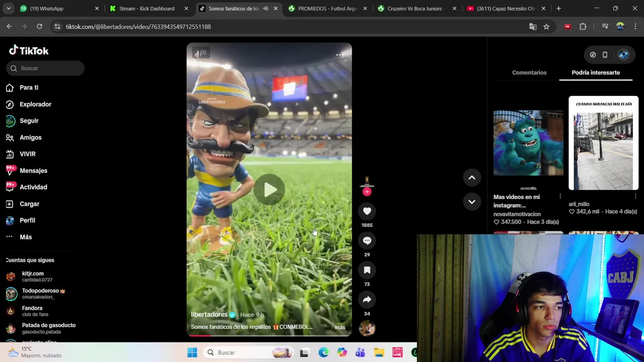The height and width of the screenshot is (362, 644).
Task: Open Perfil in the sidebar
Action: [27, 220]
